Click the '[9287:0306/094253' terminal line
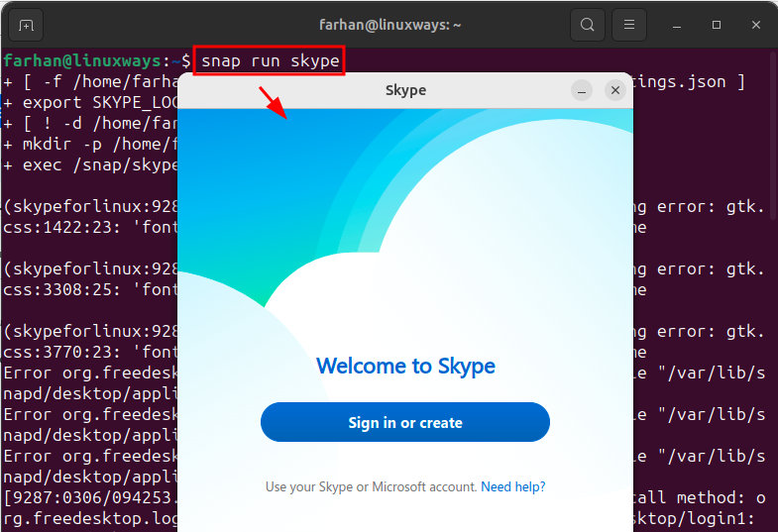 pyautogui.click(x=91, y=497)
